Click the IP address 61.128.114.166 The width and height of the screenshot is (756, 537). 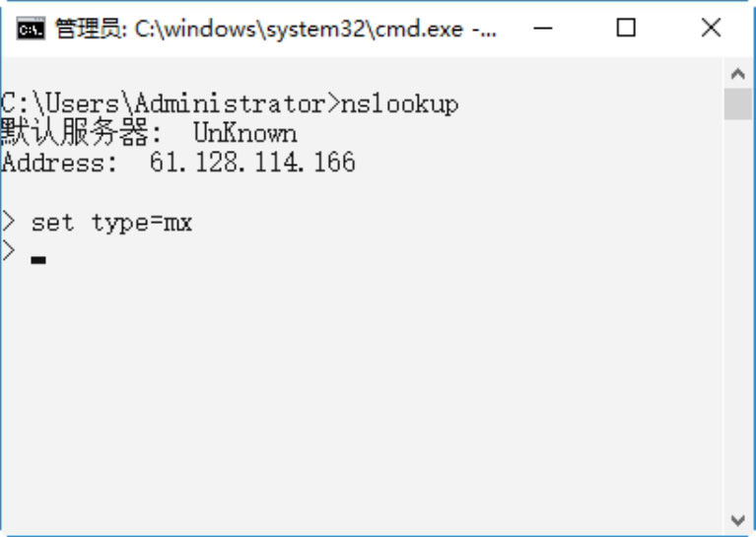[x=252, y=163]
